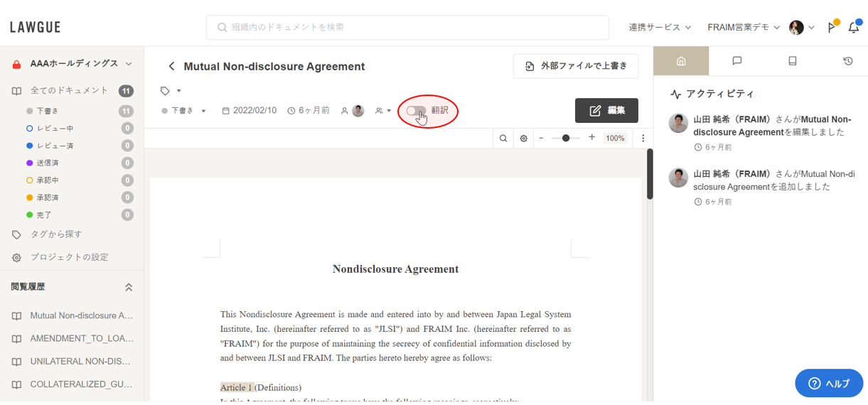Expand the 下書き status dropdown
Screen dimensions: 868x405
[x=184, y=111]
